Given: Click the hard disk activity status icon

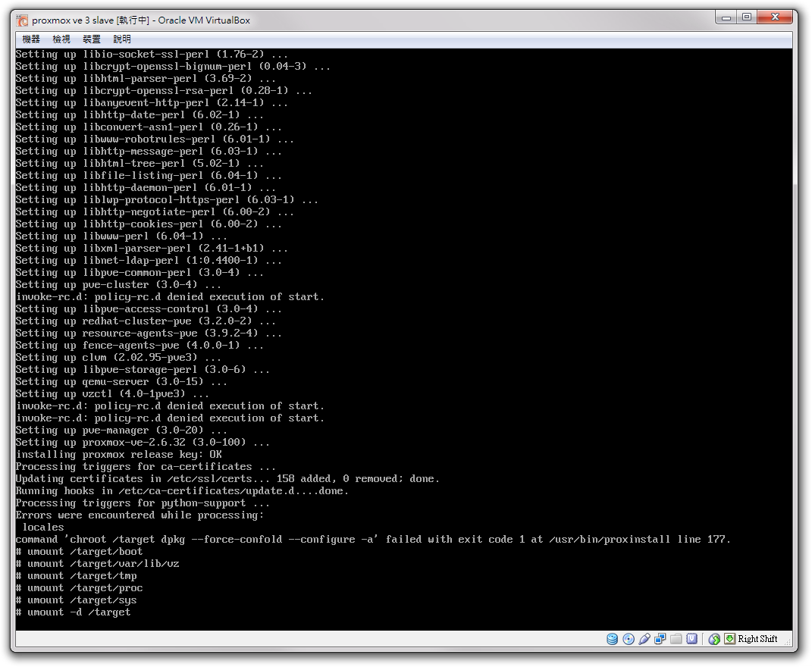Looking at the screenshot, I should tap(612, 639).
